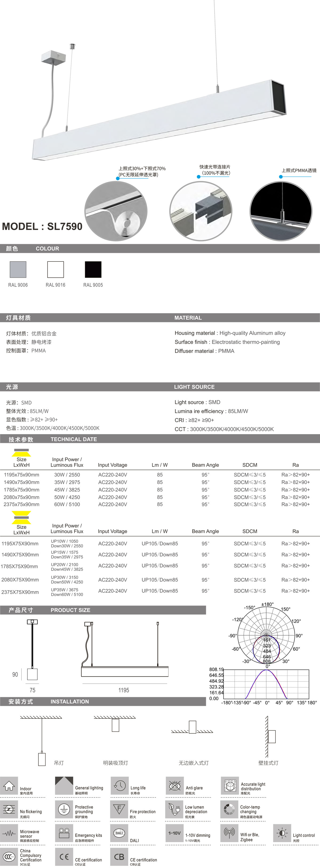Select the Microwave sensor icon
This screenshot has height=868, width=320.
[9, 833]
